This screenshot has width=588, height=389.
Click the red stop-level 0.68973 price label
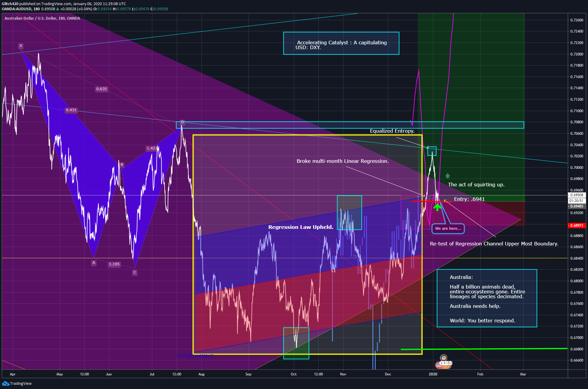[x=577, y=226]
